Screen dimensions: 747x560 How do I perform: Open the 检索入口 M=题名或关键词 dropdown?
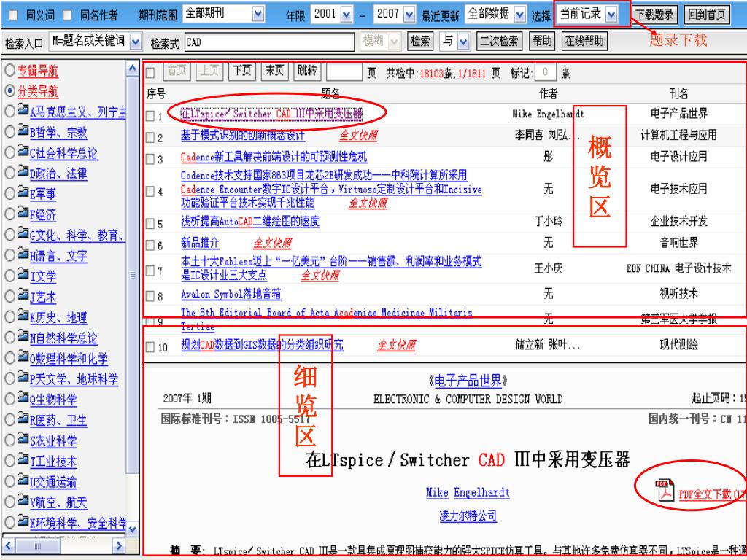pyautogui.click(x=135, y=42)
